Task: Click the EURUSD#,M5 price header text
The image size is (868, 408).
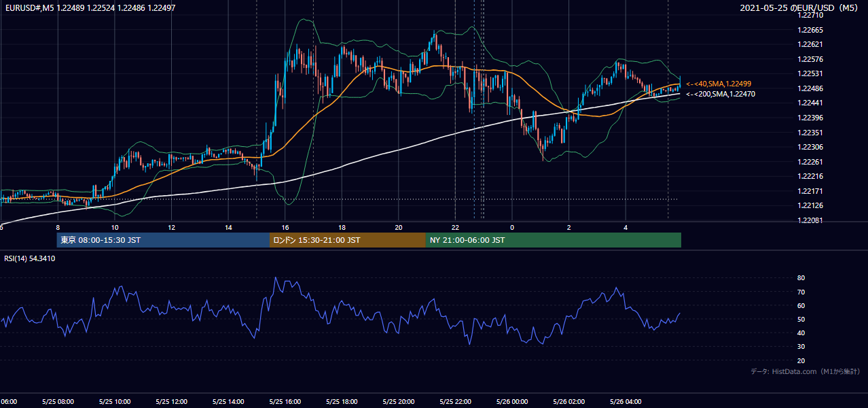Action: (90, 8)
